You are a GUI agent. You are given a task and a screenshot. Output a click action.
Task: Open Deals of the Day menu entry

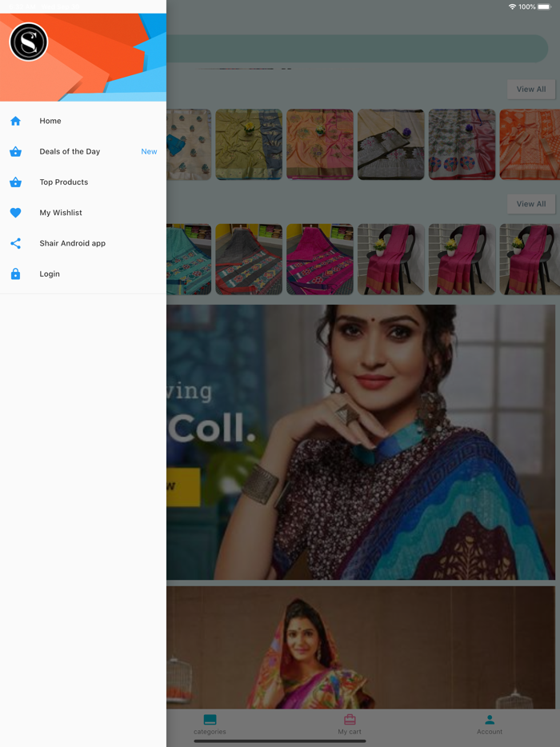70,152
